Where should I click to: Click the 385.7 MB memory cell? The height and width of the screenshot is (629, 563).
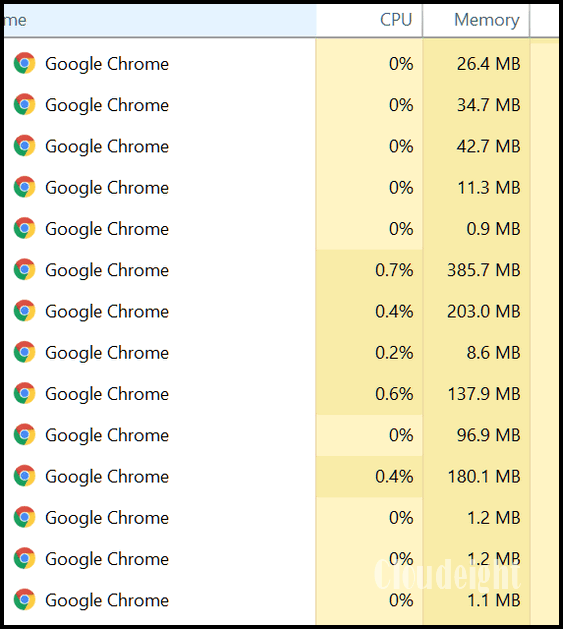click(x=476, y=270)
